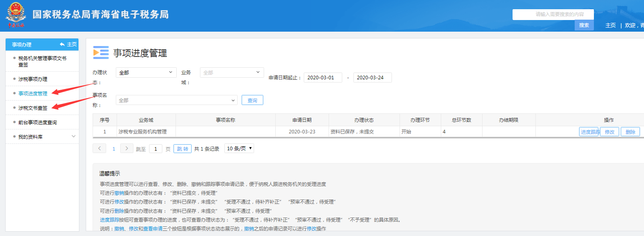Screen dimensions: 644x236
Task: Click 办理状态 column header
Action: 364,120
